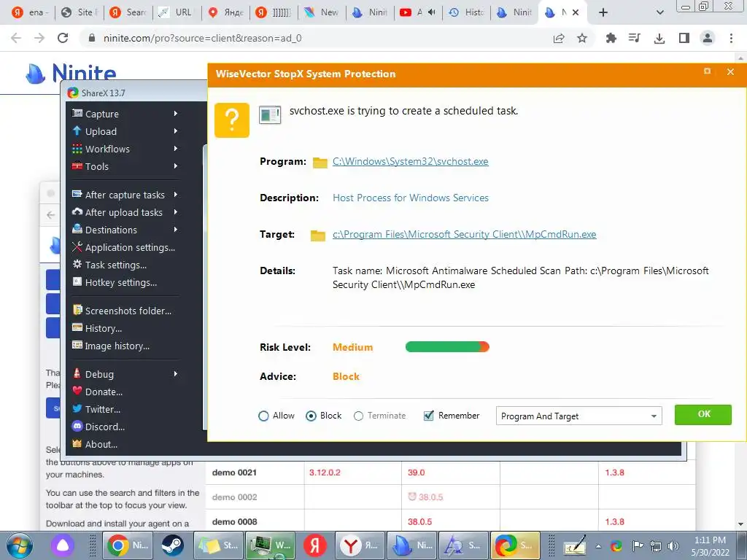Open the Chrome downloads icon

(659, 38)
